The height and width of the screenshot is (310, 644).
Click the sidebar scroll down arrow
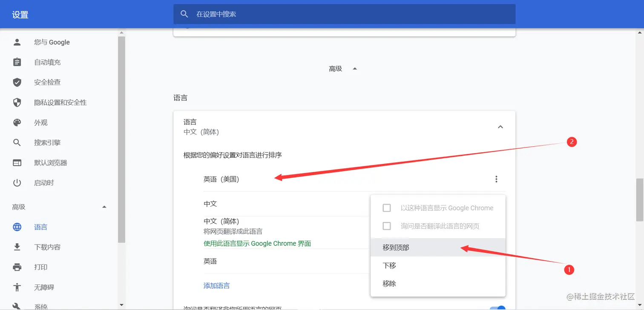(x=121, y=305)
